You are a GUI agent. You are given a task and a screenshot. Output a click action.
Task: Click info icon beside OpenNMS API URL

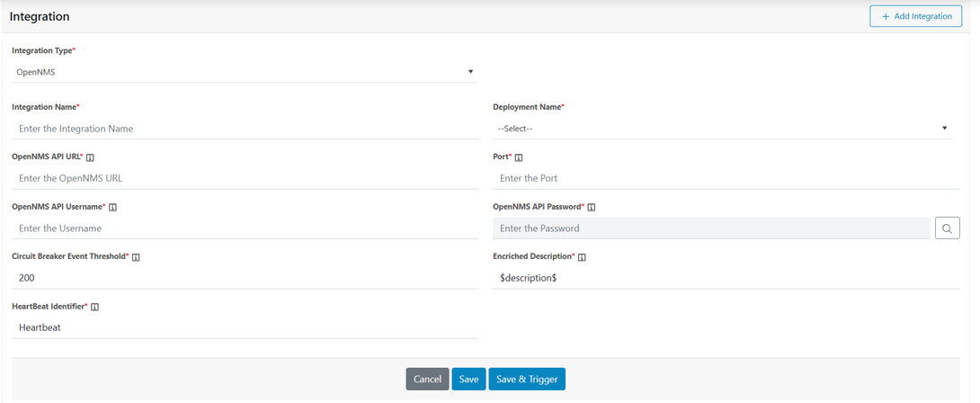pyautogui.click(x=90, y=157)
